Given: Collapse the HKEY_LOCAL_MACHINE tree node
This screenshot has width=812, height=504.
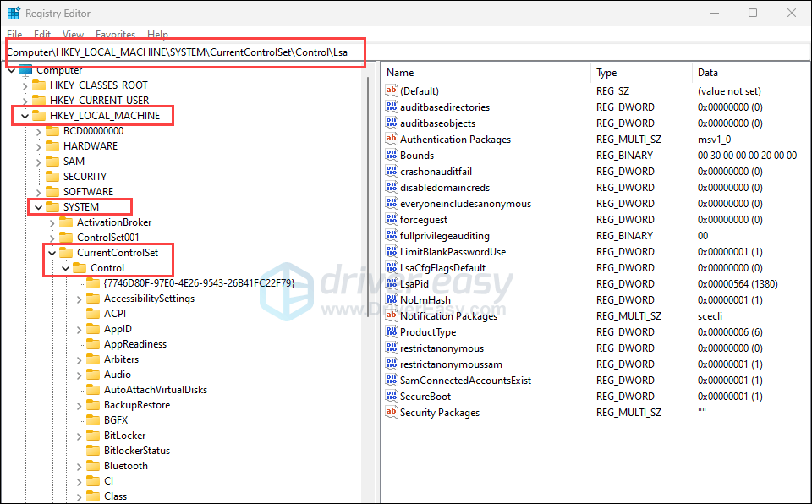Looking at the screenshot, I should pyautogui.click(x=25, y=116).
